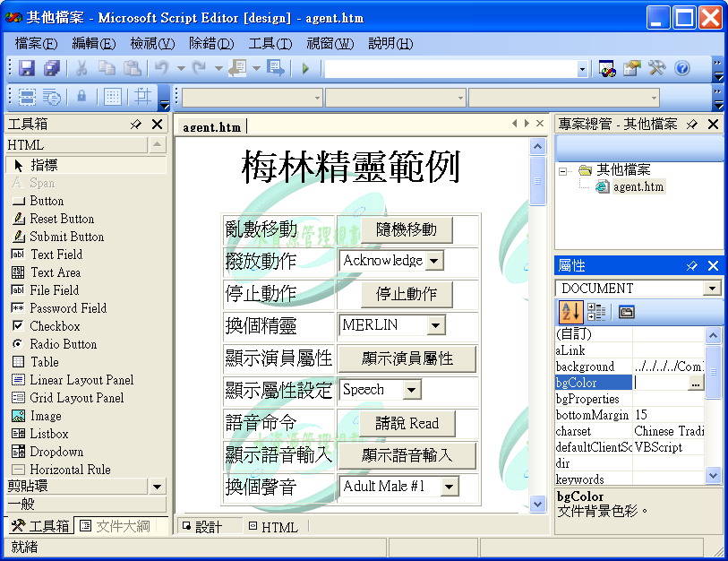The width and height of the screenshot is (728, 561).
Task: Close the 工具箱 panel
Action: click(158, 124)
